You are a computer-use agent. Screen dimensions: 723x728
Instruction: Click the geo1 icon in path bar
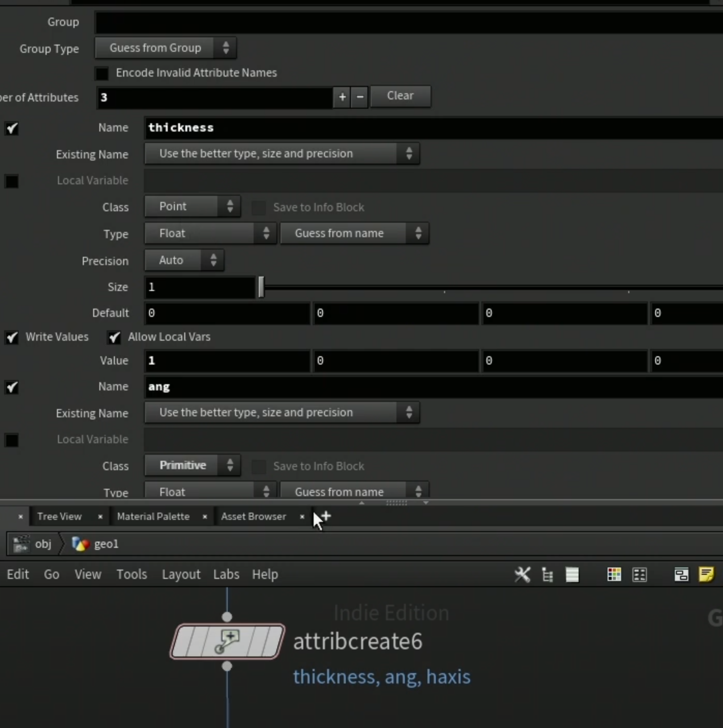[x=80, y=544]
